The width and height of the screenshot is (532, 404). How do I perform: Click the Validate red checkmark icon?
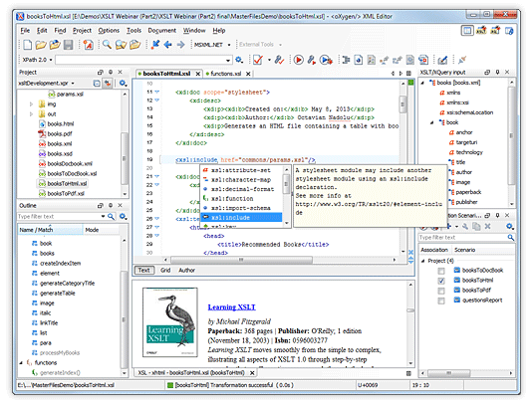258,60
